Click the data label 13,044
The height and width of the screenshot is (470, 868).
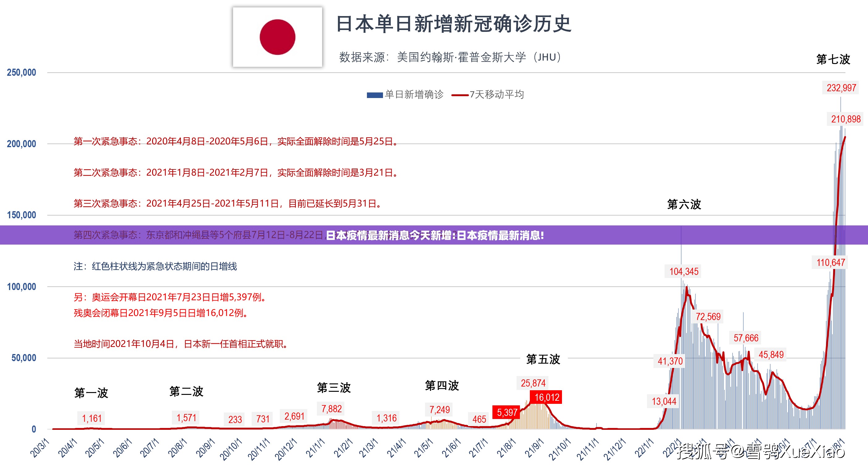(664, 402)
